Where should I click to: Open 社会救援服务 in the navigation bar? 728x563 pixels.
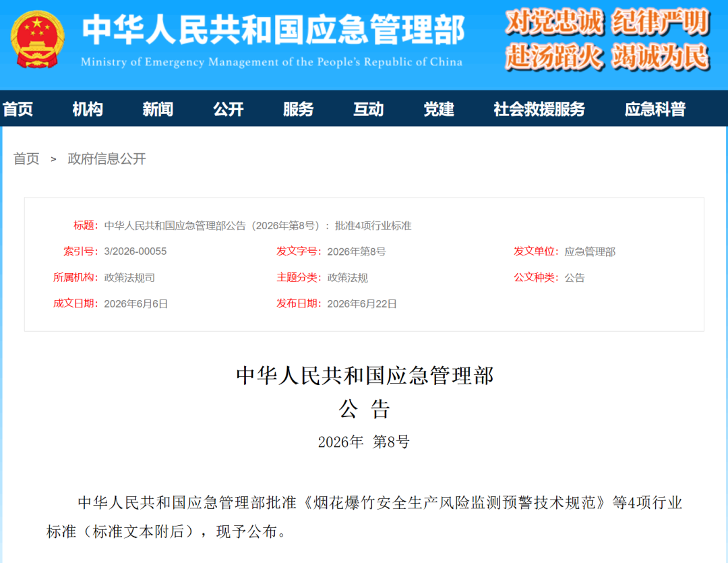coord(539,109)
